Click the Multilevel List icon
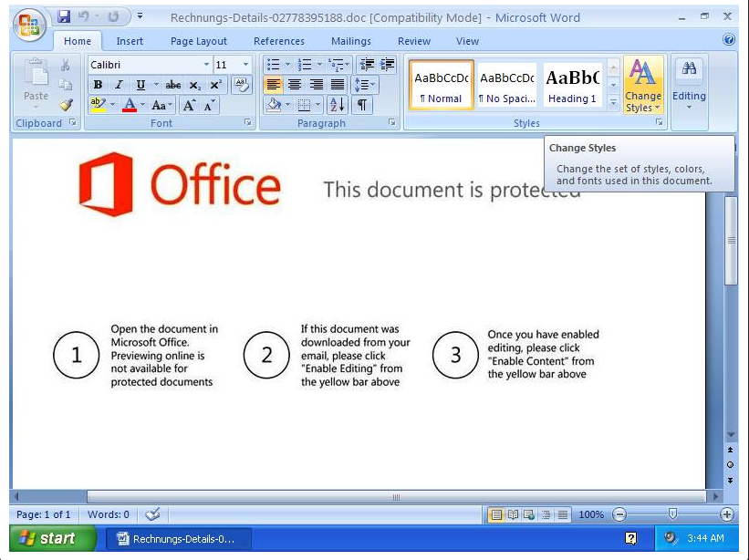Viewport: 749px width, 560px height. [337, 65]
